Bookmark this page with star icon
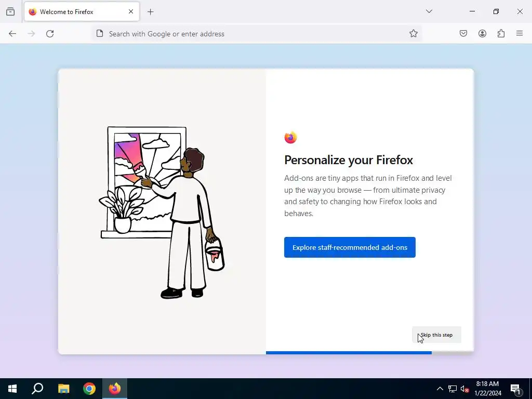This screenshot has height=399, width=532. coord(413,34)
